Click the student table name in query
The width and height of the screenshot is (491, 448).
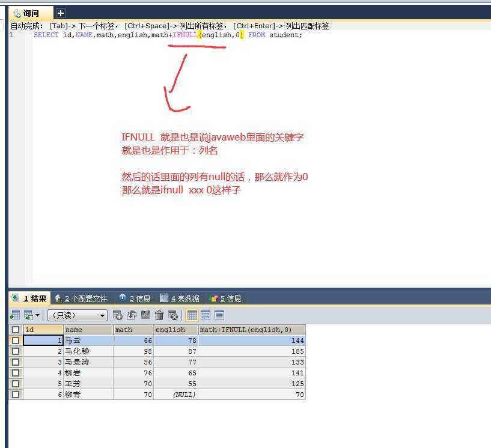284,35
